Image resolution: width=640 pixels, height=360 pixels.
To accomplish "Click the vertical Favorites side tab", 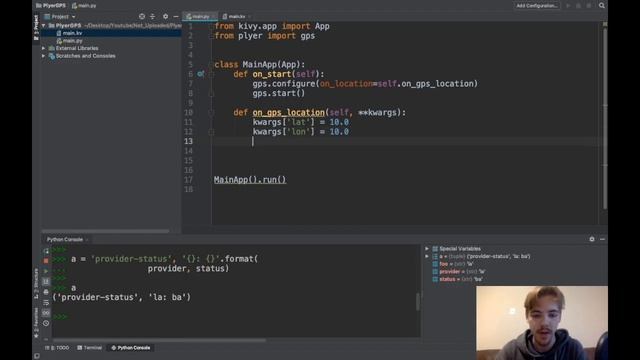I will (x=36, y=322).
